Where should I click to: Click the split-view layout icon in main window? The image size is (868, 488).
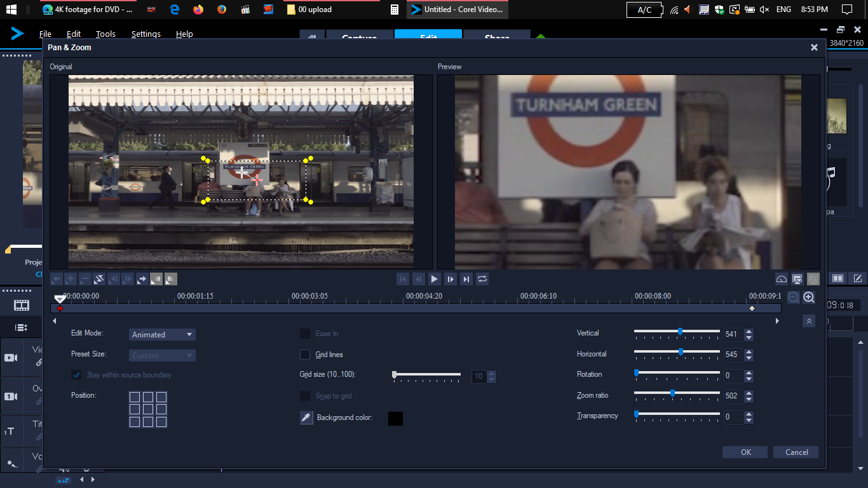click(838, 278)
